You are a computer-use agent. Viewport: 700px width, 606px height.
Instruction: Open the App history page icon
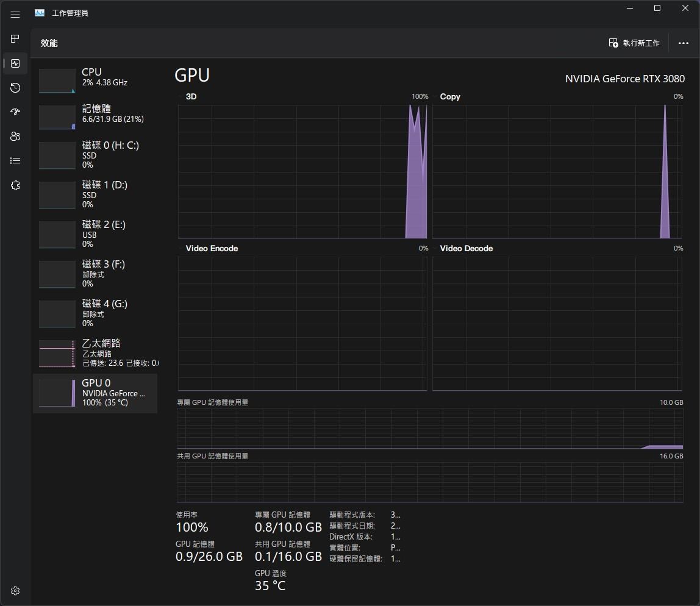click(15, 88)
